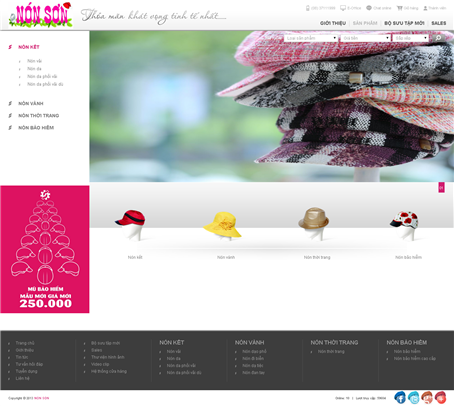The image size is (454, 406).
Task: Open the 'Loại sản phẩm' product type dropdown
Action: pos(311,38)
